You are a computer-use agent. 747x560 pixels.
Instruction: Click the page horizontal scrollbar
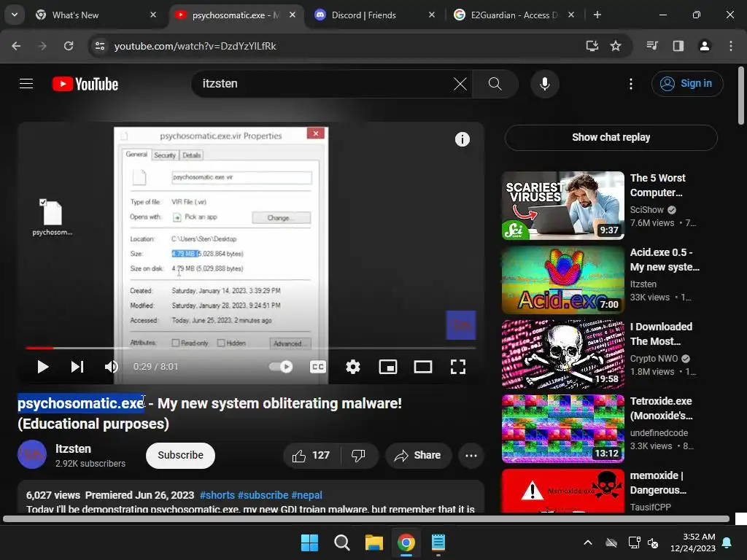366,518
